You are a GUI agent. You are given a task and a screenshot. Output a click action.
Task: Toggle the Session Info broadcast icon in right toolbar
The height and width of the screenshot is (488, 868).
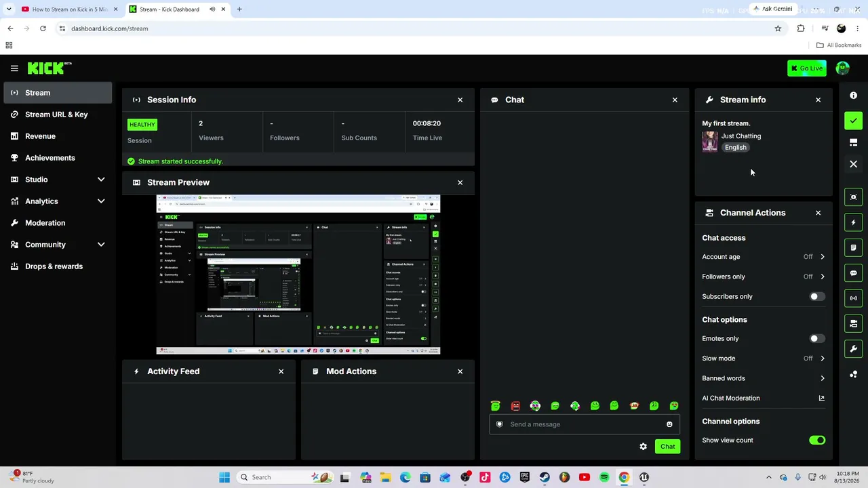(x=854, y=298)
